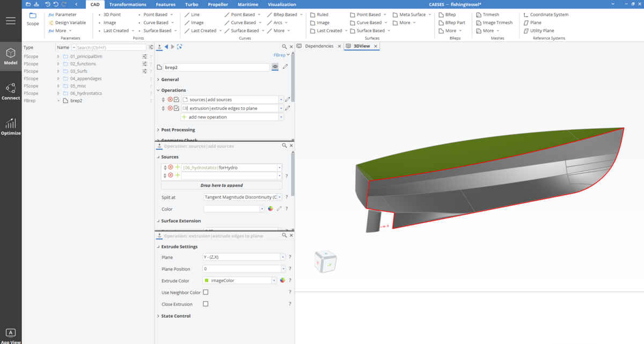
Task: Click the pencil edit icon beside brep2 name
Action: tap(285, 67)
